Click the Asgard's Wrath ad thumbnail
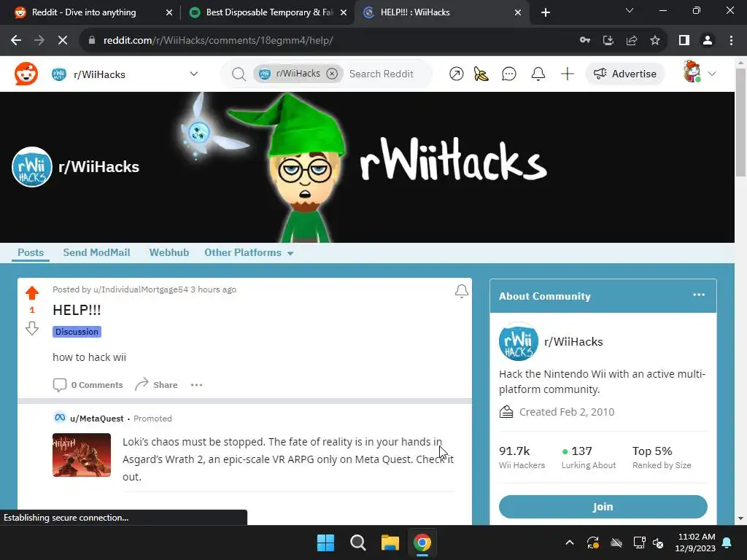The width and height of the screenshot is (747, 560). click(x=82, y=455)
